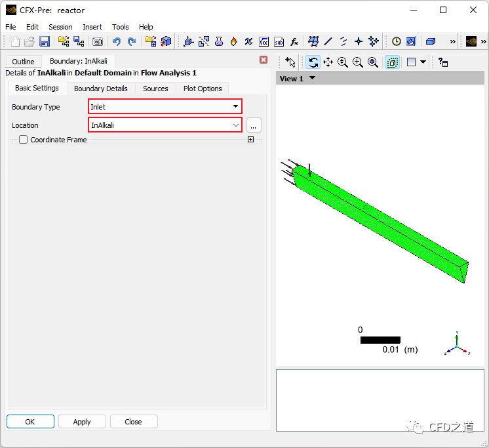489x448 pixels.
Task: Open the viewport layout dropdown arrow
Action: 423,62
